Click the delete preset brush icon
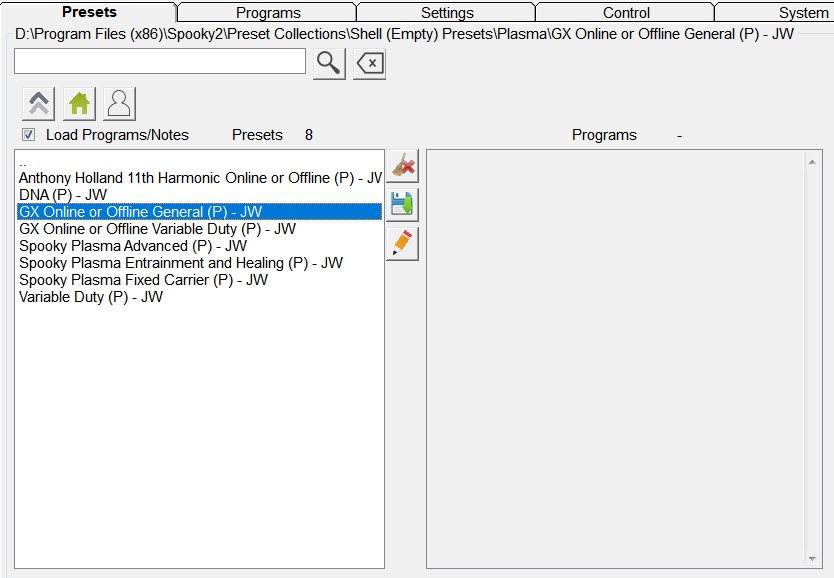This screenshot has width=834, height=578. [x=402, y=166]
